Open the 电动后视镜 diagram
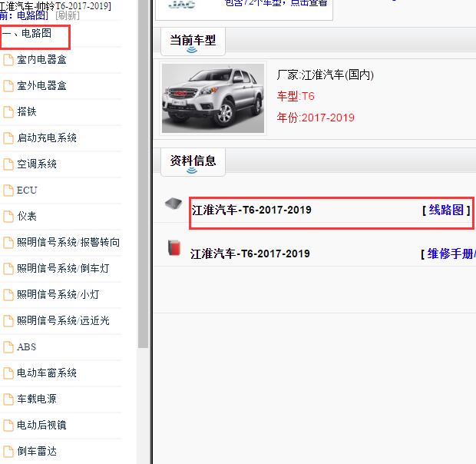The height and width of the screenshot is (464, 476). click(41, 425)
